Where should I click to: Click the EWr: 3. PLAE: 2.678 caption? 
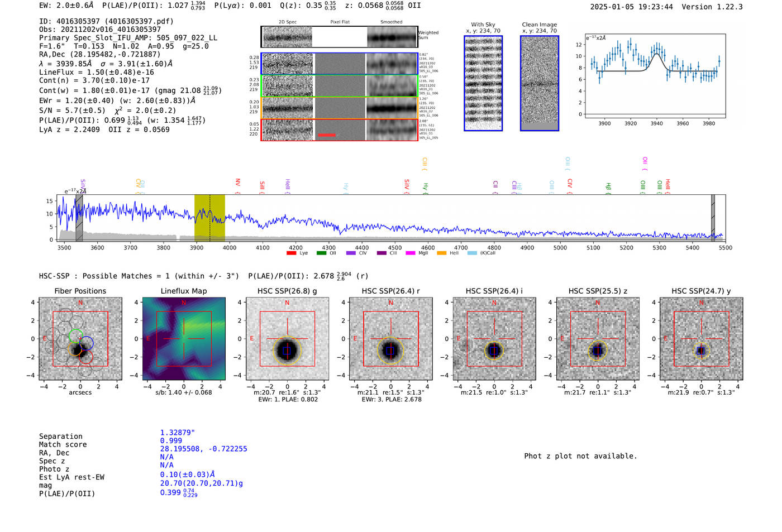click(x=392, y=400)
